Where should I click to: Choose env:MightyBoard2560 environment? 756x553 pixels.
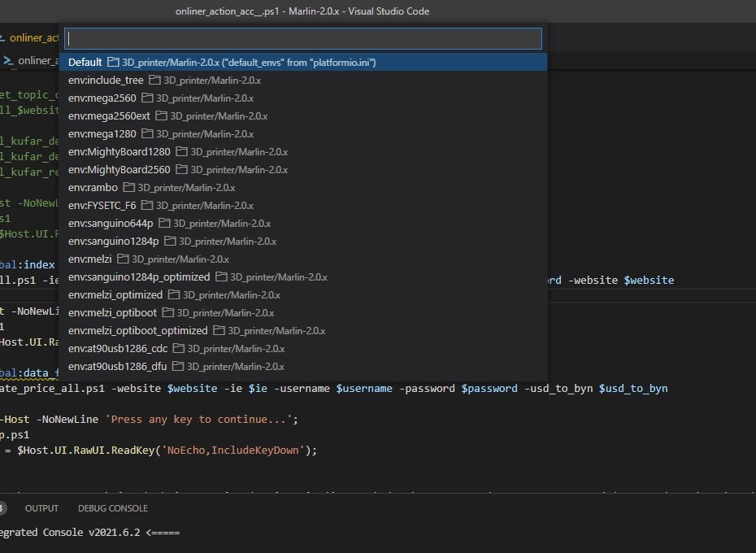(x=303, y=169)
